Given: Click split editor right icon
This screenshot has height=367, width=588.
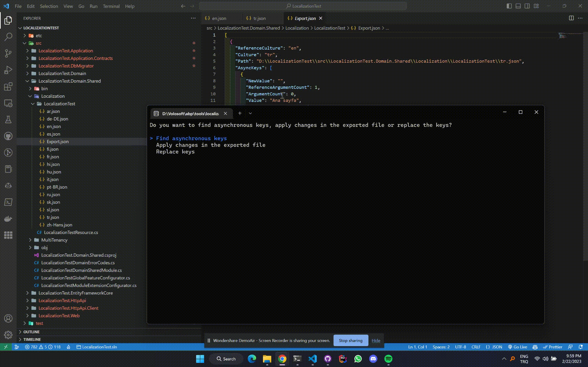Looking at the screenshot, I should (571, 18).
